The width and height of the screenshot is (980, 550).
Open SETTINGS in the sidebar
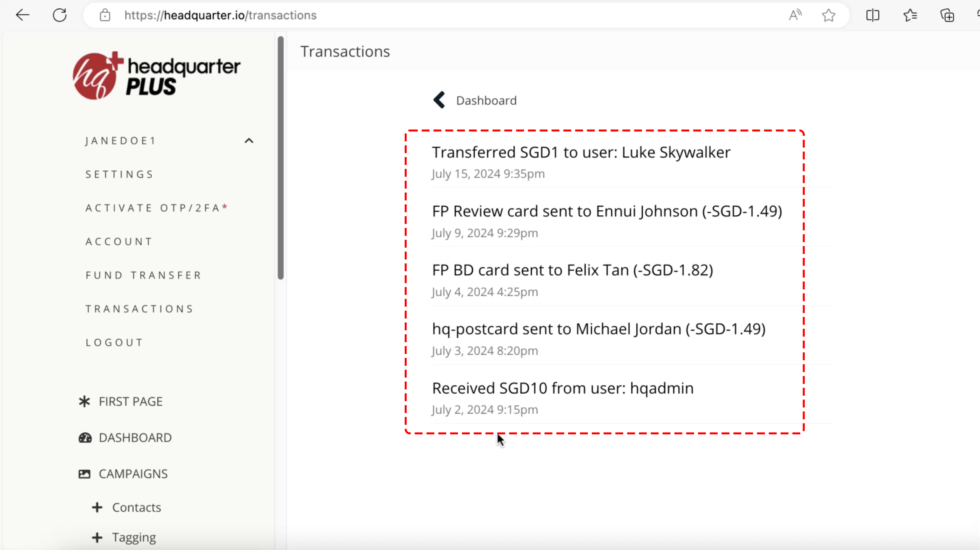tap(120, 175)
